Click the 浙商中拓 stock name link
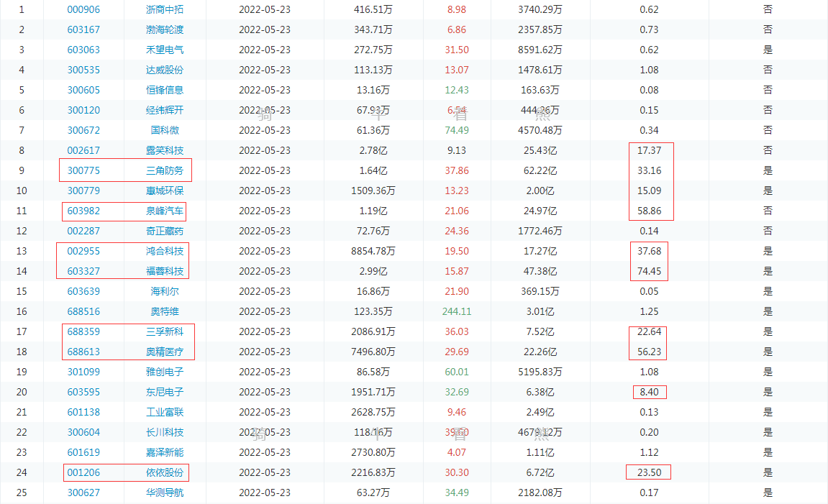 coord(165,9)
